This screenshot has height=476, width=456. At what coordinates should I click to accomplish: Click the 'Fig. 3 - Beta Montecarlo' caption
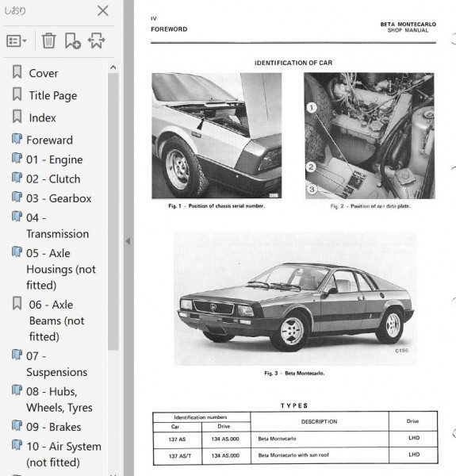294,374
